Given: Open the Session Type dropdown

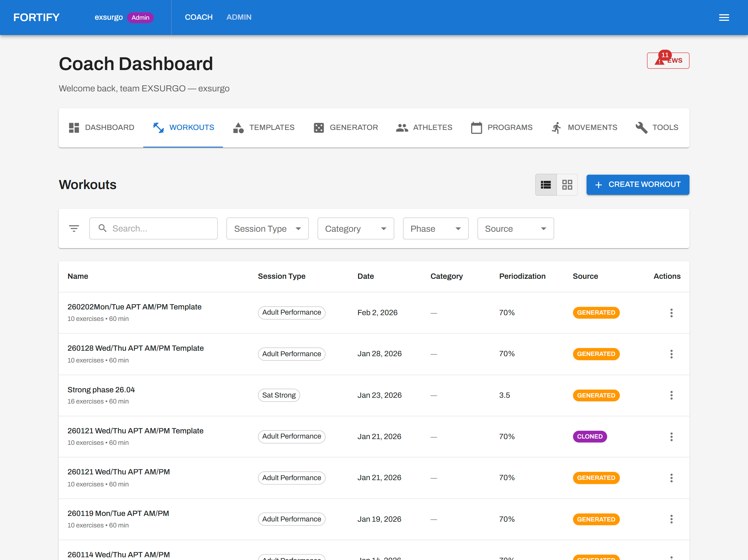Looking at the screenshot, I should [267, 228].
